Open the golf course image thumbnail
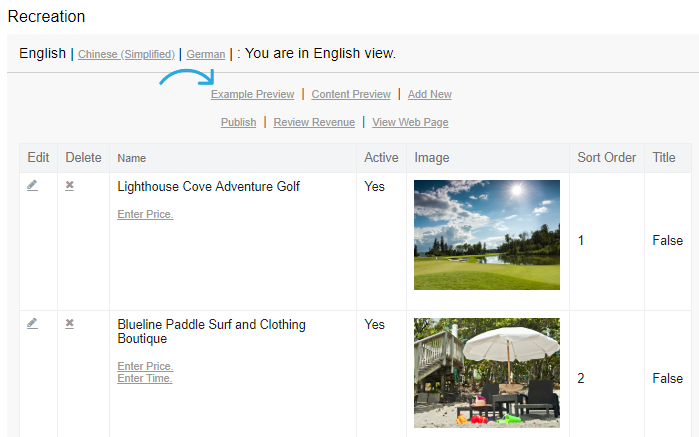699x437 pixels. tap(487, 235)
